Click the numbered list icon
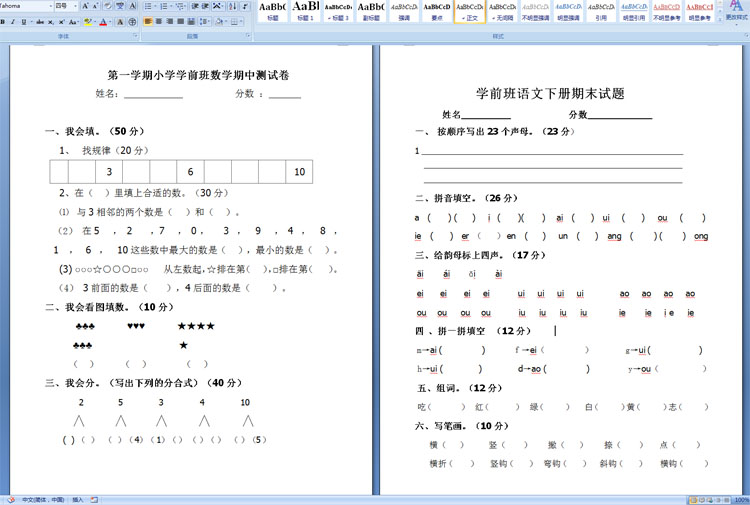The width and height of the screenshot is (750, 505). click(x=164, y=6)
